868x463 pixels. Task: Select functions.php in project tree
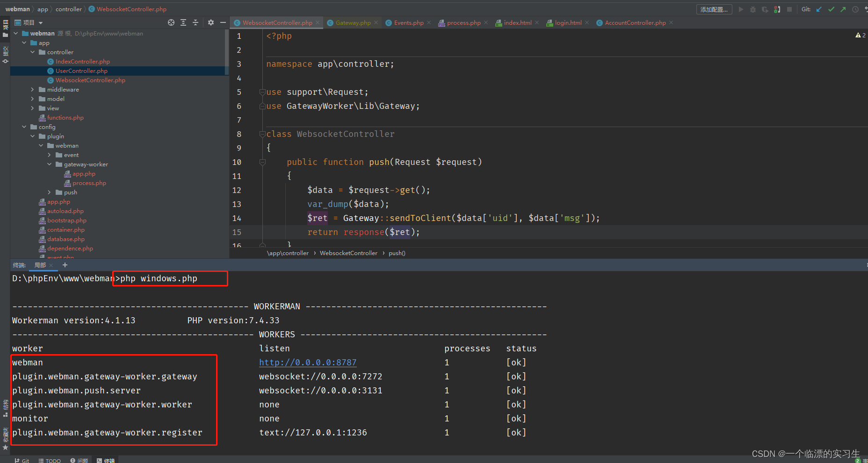(65, 117)
